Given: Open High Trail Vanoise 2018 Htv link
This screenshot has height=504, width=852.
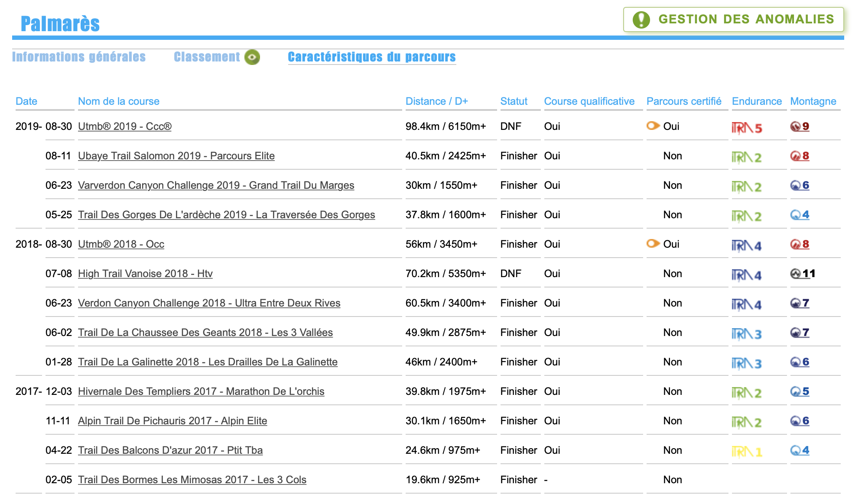Looking at the screenshot, I should pyautogui.click(x=145, y=274).
